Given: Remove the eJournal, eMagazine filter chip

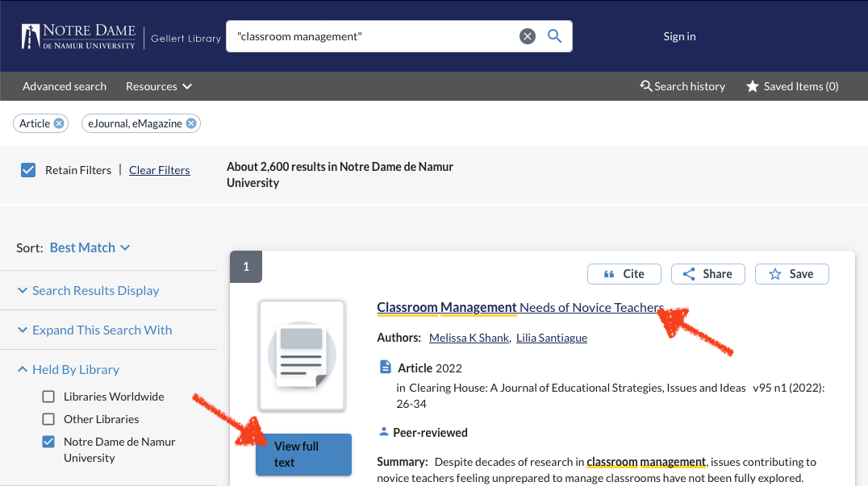Looking at the screenshot, I should point(191,123).
